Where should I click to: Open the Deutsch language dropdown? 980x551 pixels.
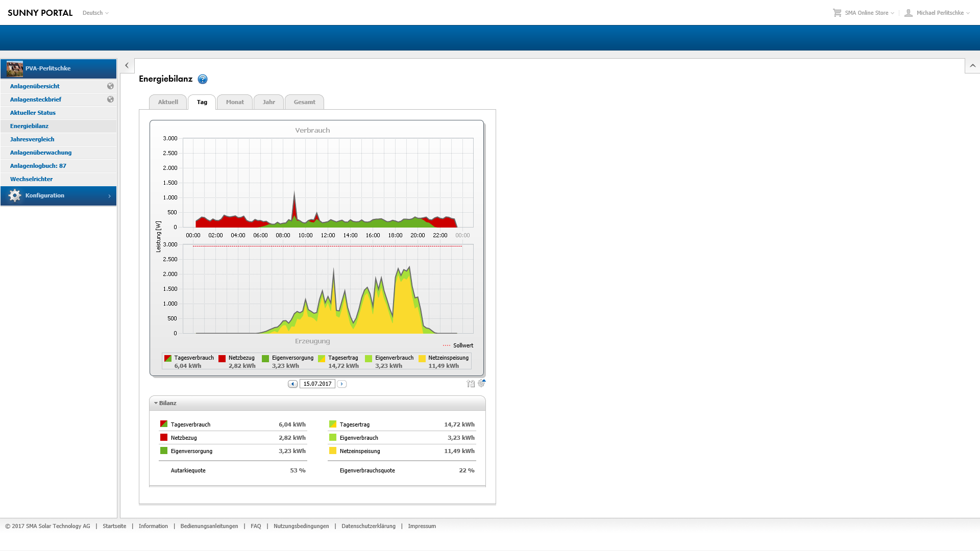pos(95,13)
